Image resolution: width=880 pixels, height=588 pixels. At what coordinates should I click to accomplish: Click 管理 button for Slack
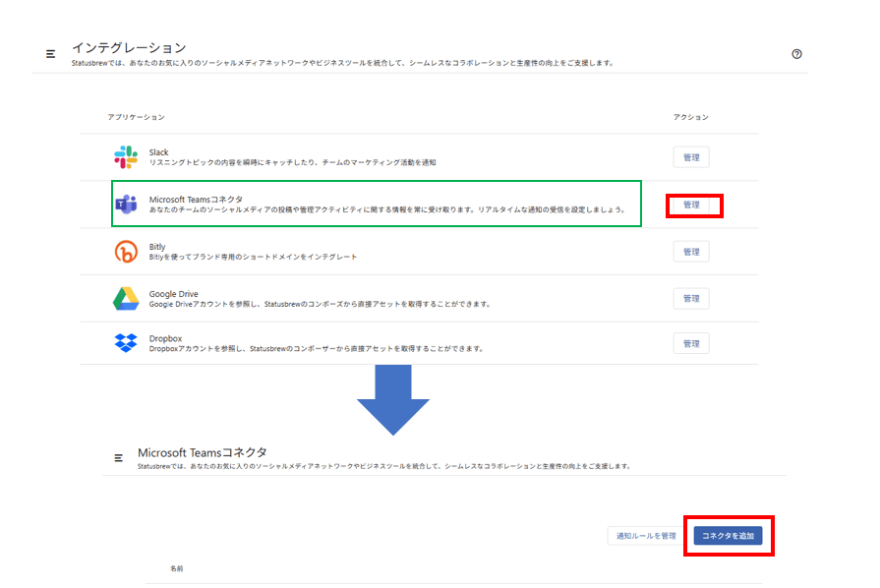pyautogui.click(x=691, y=157)
